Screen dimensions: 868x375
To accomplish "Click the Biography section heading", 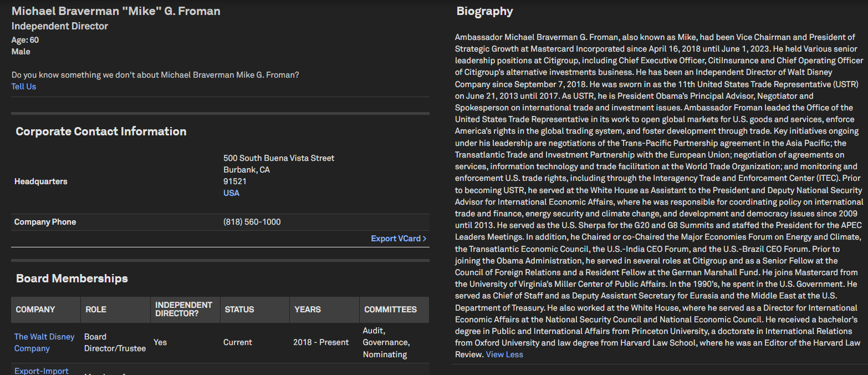I will 484,11.
